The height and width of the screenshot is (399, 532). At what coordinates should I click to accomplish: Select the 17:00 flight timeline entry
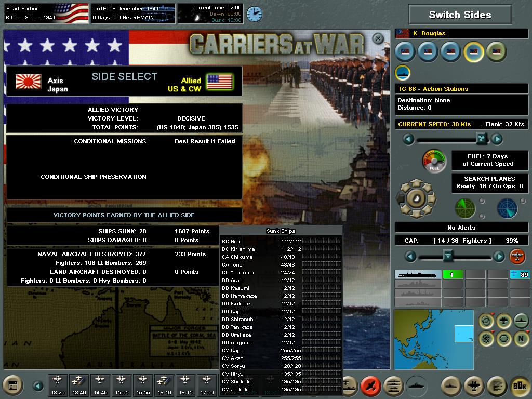point(207,385)
